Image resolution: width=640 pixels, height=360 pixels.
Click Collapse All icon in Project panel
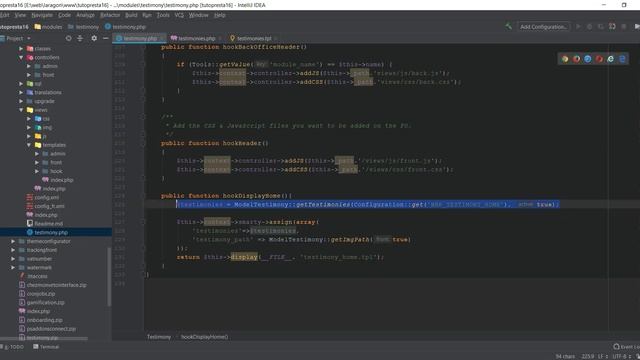click(80, 38)
